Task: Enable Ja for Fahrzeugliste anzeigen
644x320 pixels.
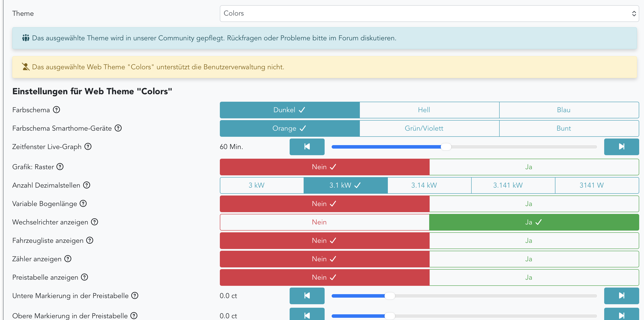Action: tap(534, 240)
